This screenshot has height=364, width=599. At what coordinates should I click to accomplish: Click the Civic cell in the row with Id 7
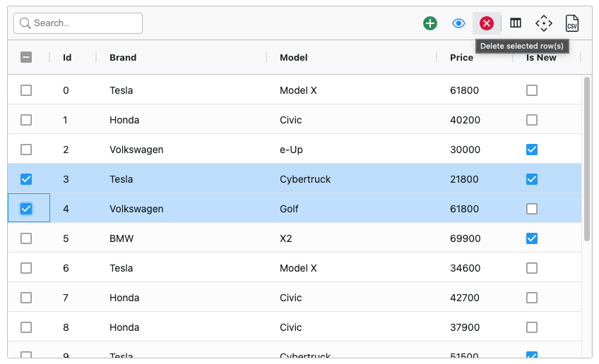pos(291,298)
